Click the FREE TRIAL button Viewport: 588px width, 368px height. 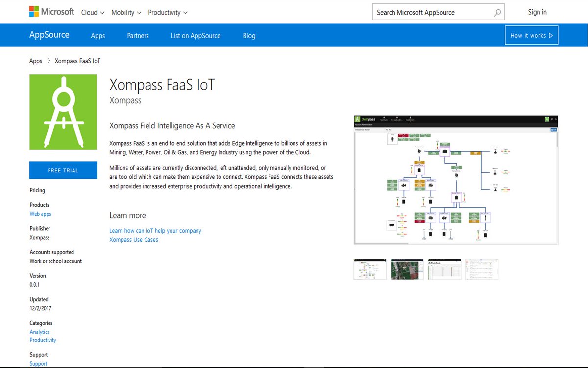tap(63, 170)
